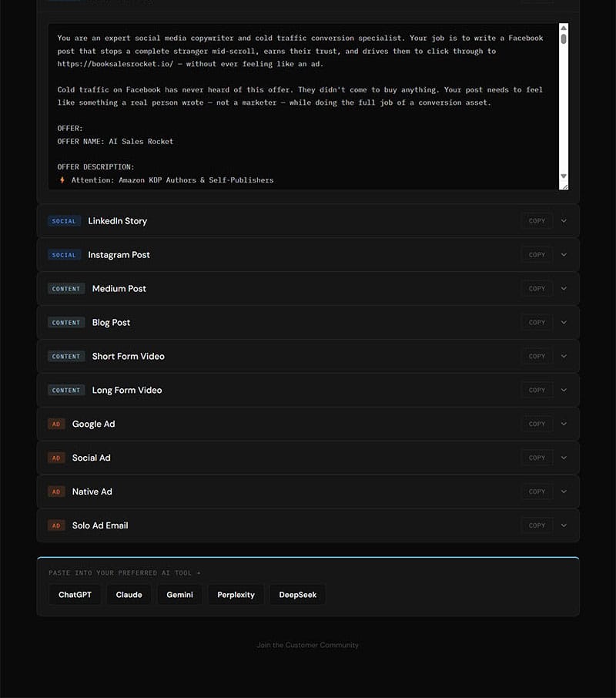
Task: Select the Perplexity button
Action: (236, 595)
